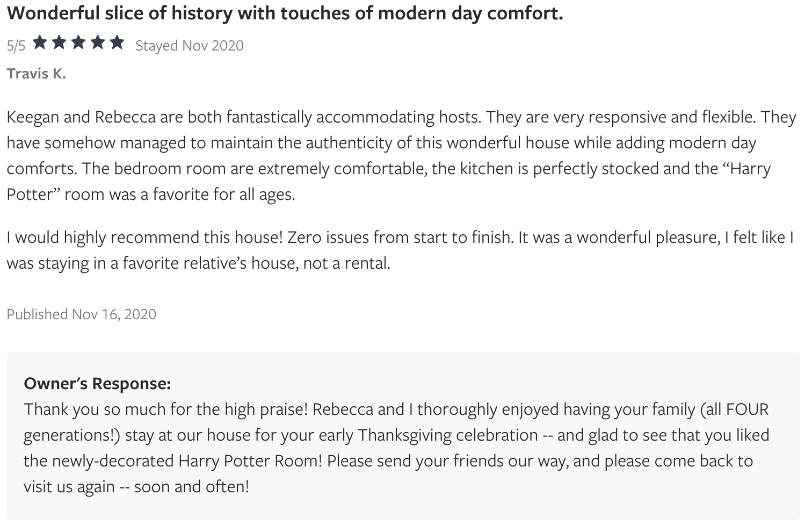Click the third rating star
812x532 pixels.
[x=78, y=42]
